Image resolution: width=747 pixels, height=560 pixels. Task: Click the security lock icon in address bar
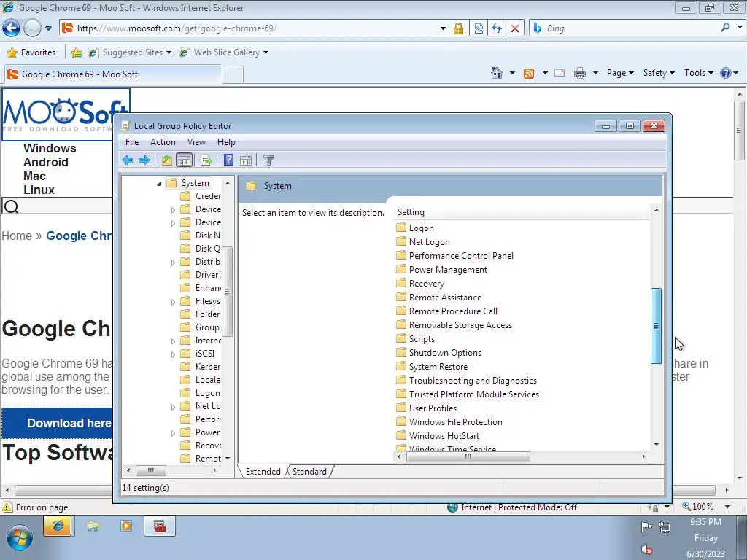click(x=458, y=28)
